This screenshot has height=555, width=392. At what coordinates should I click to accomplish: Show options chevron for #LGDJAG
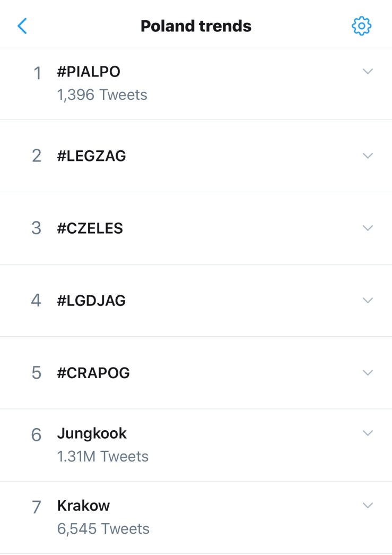(368, 300)
